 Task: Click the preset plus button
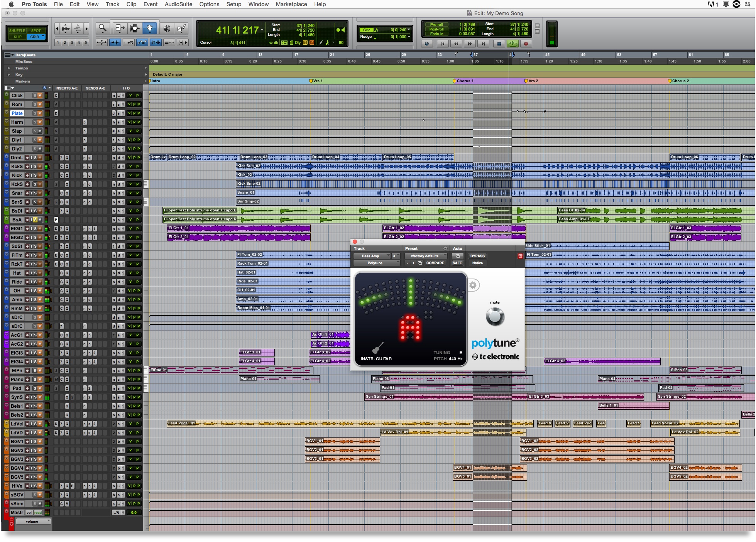click(413, 263)
